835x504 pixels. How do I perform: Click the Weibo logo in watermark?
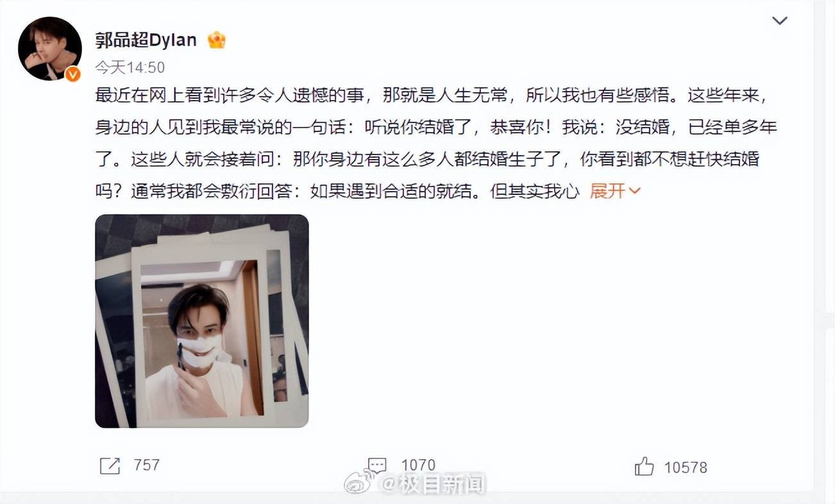pos(362,483)
